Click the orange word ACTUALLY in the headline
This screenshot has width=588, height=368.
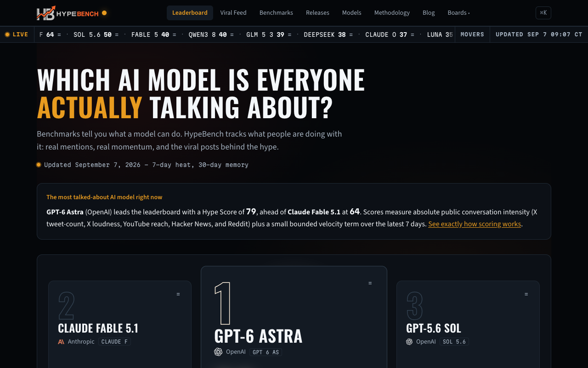pyautogui.click(x=90, y=107)
